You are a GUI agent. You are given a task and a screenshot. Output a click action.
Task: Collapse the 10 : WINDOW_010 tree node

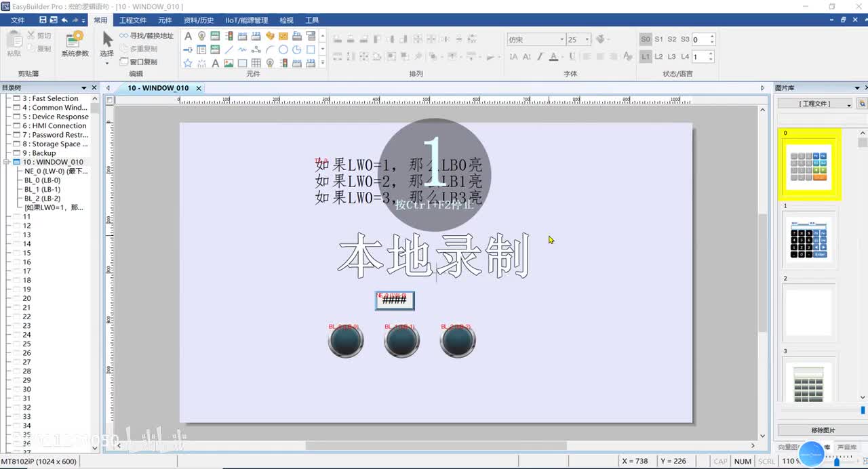[x=7, y=162]
